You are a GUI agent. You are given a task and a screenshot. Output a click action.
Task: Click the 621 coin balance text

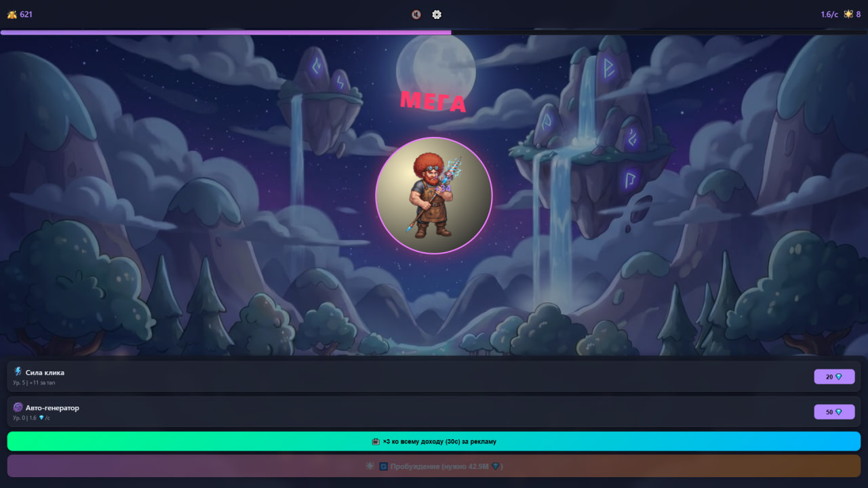point(26,14)
